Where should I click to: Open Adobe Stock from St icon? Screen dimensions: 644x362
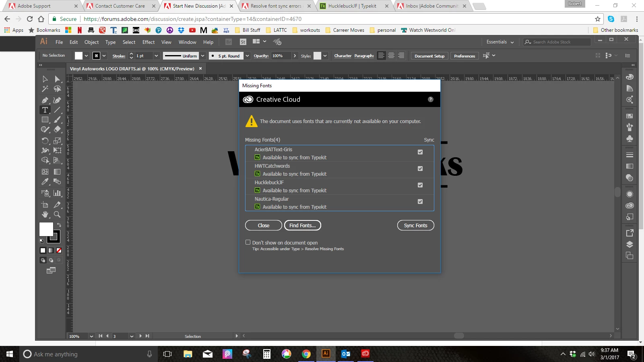tap(243, 42)
